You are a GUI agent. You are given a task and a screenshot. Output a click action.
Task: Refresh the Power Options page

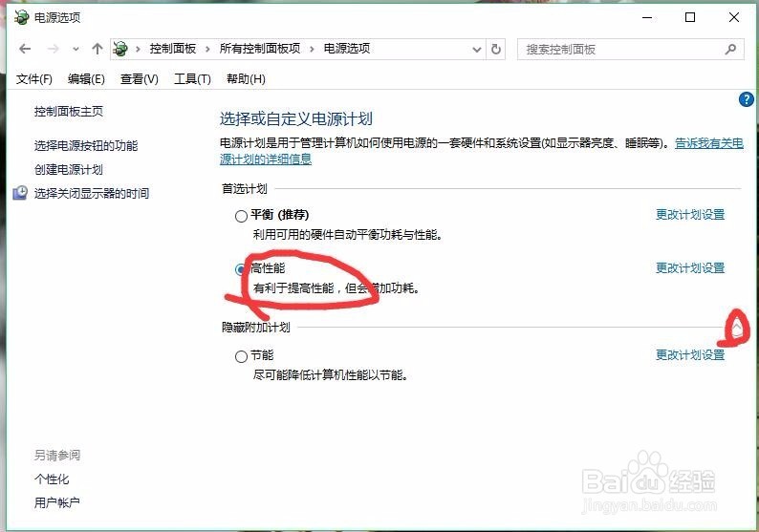[496, 50]
